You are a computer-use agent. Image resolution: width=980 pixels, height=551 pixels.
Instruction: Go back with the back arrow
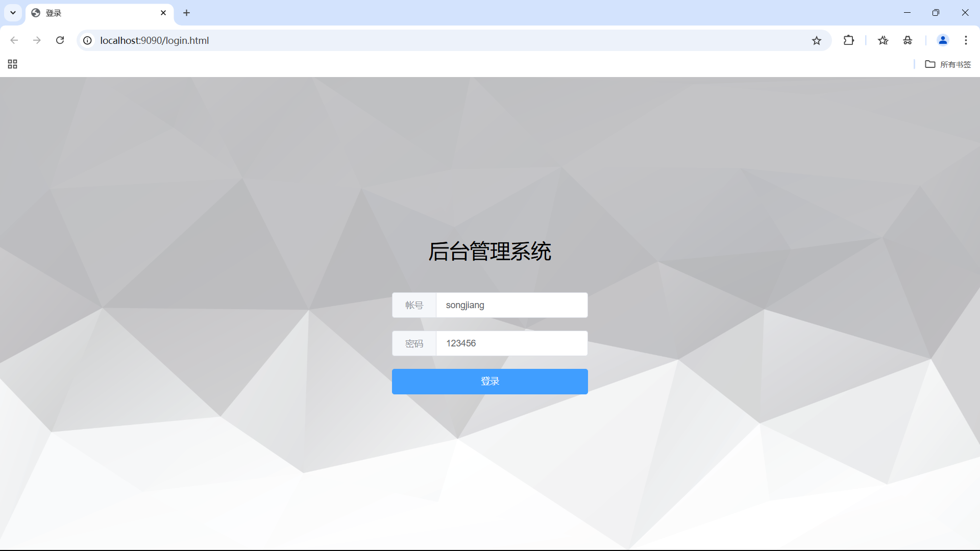coord(14,40)
